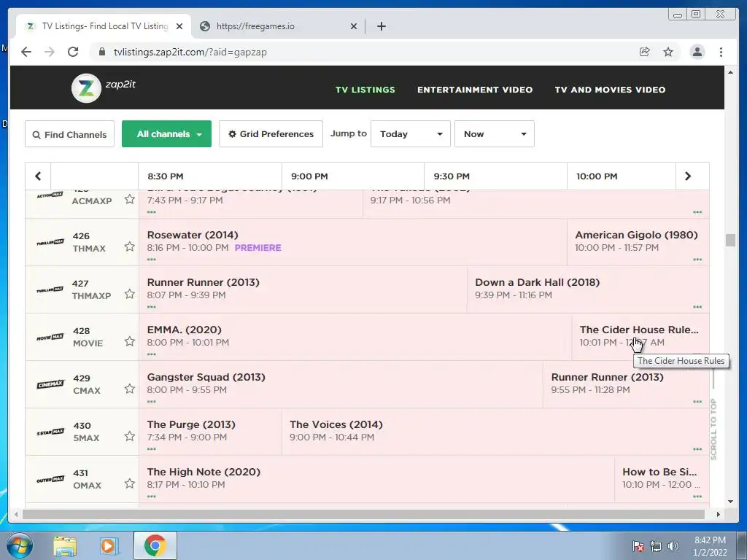Screen dimensions: 747x560
Task: Switch to the TV Listings browser tab
Action: [x=104, y=26]
